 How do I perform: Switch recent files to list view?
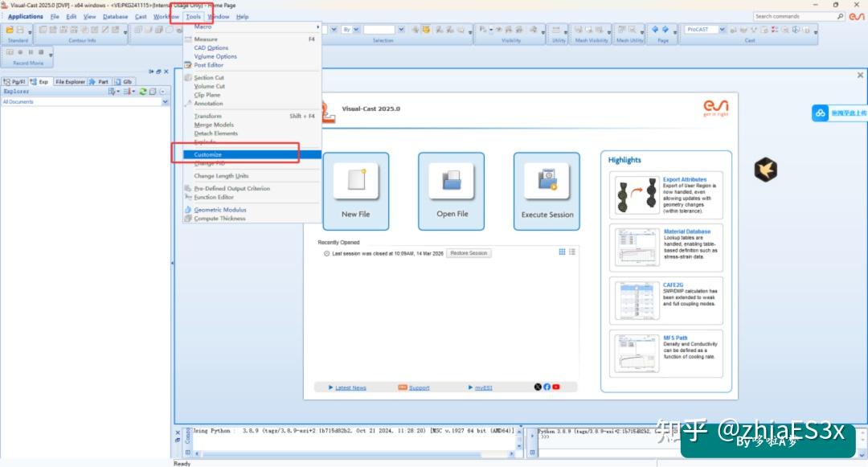[572, 252]
